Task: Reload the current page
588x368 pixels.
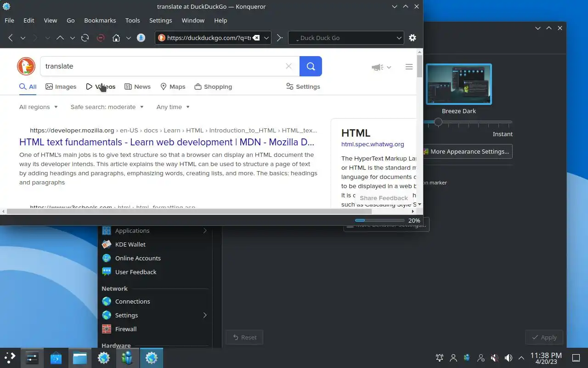Action: click(x=85, y=38)
